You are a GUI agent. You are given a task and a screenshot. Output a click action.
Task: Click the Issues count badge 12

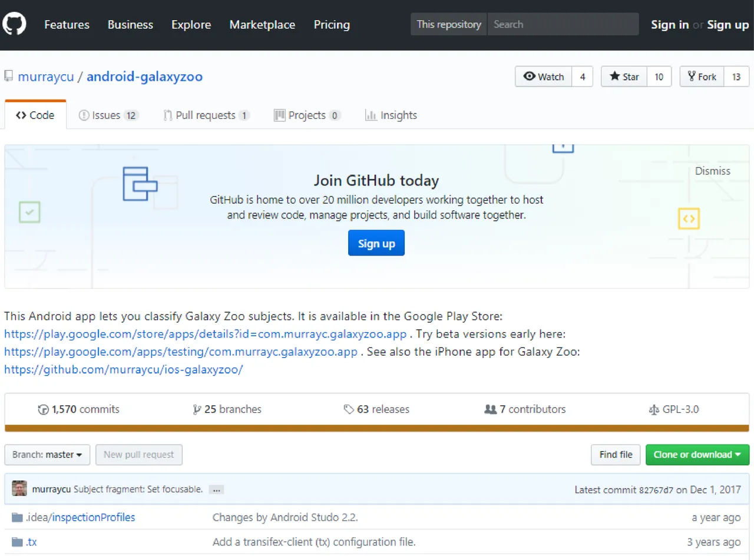click(x=131, y=115)
